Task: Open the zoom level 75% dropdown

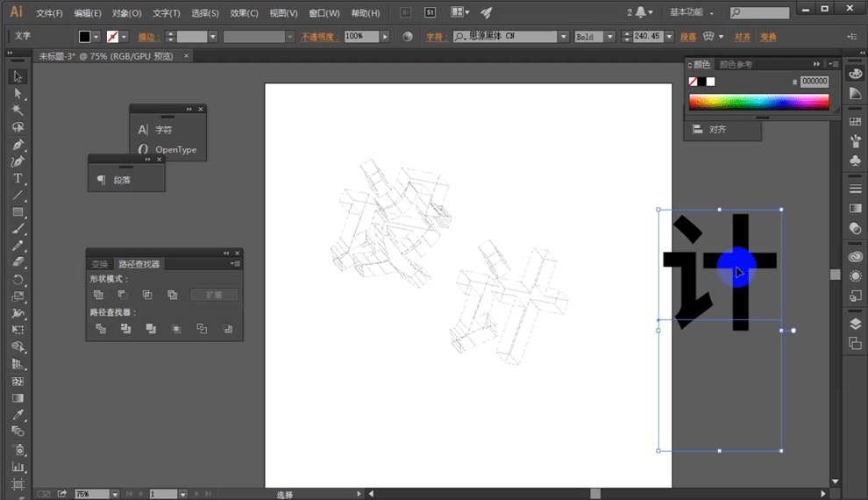Action: pyautogui.click(x=115, y=495)
